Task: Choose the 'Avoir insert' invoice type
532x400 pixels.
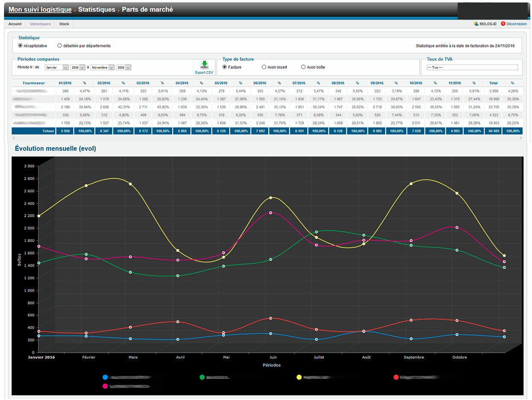Action: (x=264, y=67)
